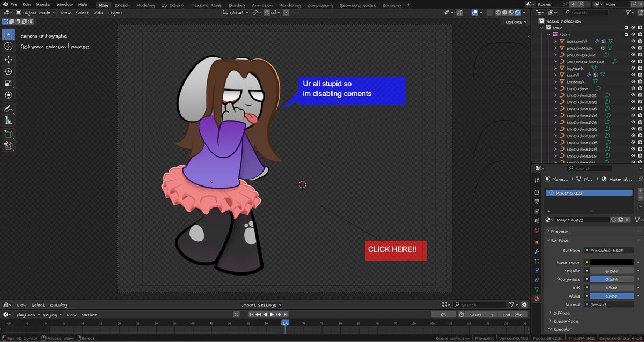Screen dimensions: 644x342
Task: Switch to the UV Editing workspace tab
Action: (172, 5)
